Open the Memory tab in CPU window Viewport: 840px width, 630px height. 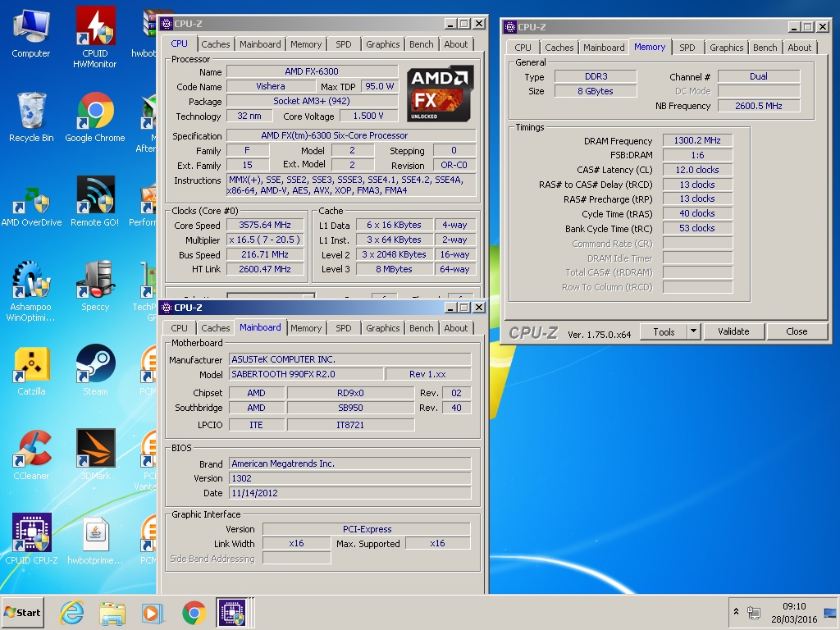(306, 44)
